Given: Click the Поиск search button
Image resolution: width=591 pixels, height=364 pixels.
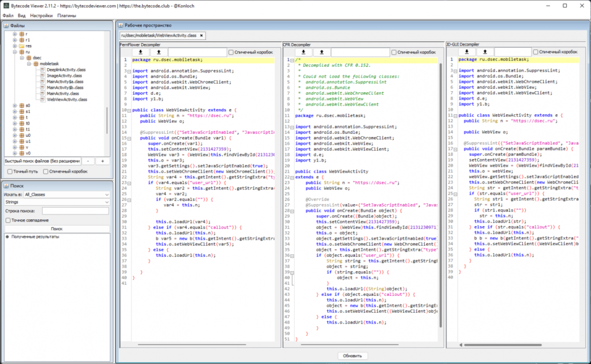Looking at the screenshot, I should [57, 228].
